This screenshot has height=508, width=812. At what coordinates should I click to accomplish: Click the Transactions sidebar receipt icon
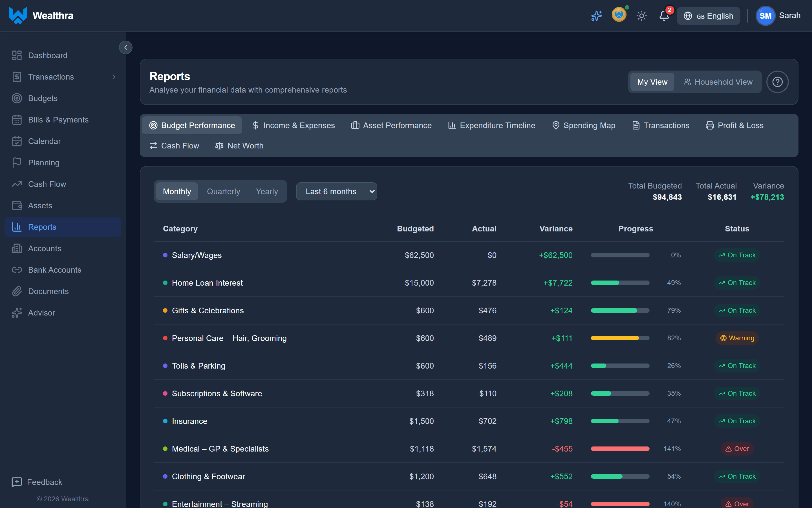tap(17, 77)
